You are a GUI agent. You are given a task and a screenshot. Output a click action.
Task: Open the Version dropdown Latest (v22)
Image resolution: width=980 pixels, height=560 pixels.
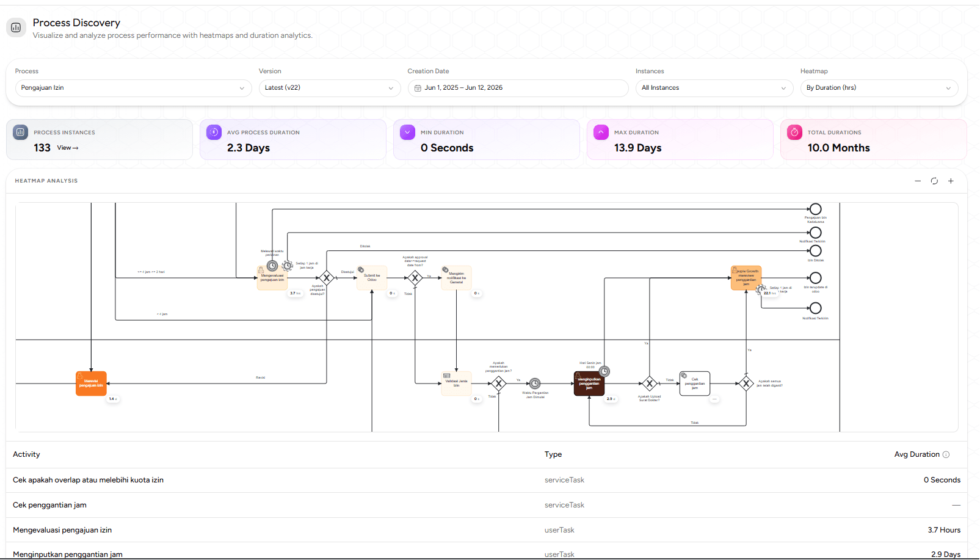pyautogui.click(x=330, y=88)
